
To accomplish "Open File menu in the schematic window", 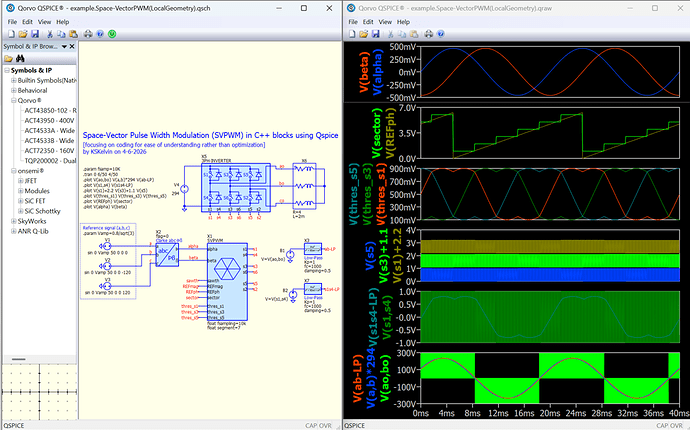I will 12,22.
